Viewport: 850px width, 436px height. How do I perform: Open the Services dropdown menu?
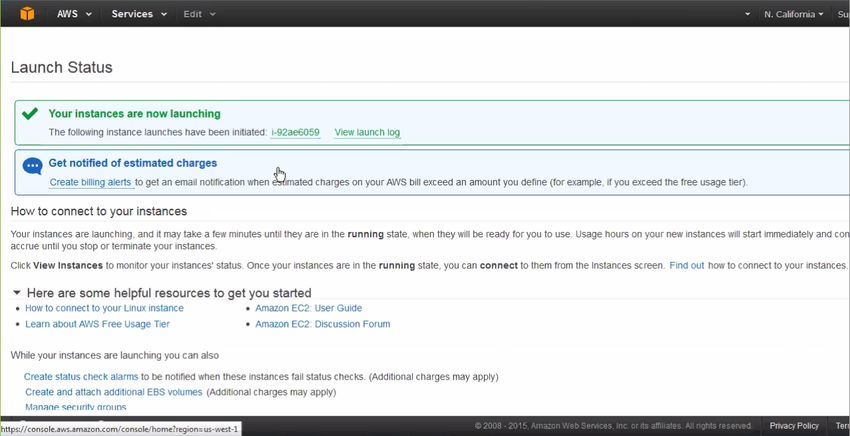tap(139, 14)
